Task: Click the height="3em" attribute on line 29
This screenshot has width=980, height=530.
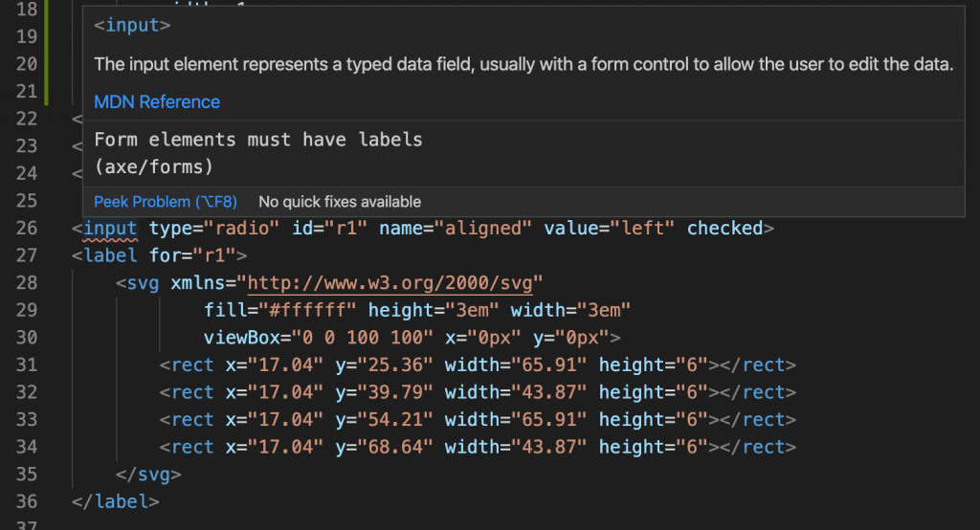Action: (x=434, y=310)
